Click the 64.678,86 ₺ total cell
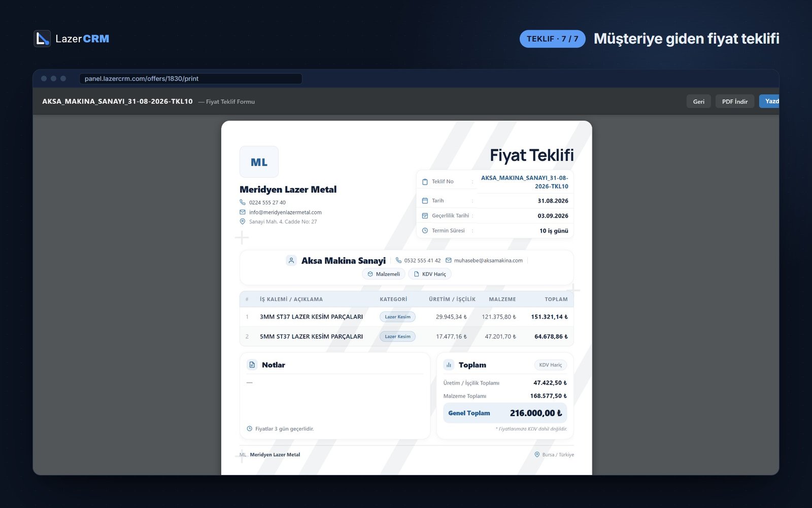This screenshot has width=812, height=508. click(551, 336)
